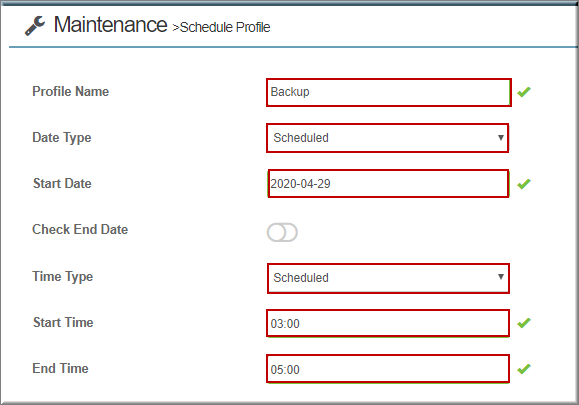Click the Date Type dropdown arrow
The width and height of the screenshot is (579, 405).
(x=501, y=138)
